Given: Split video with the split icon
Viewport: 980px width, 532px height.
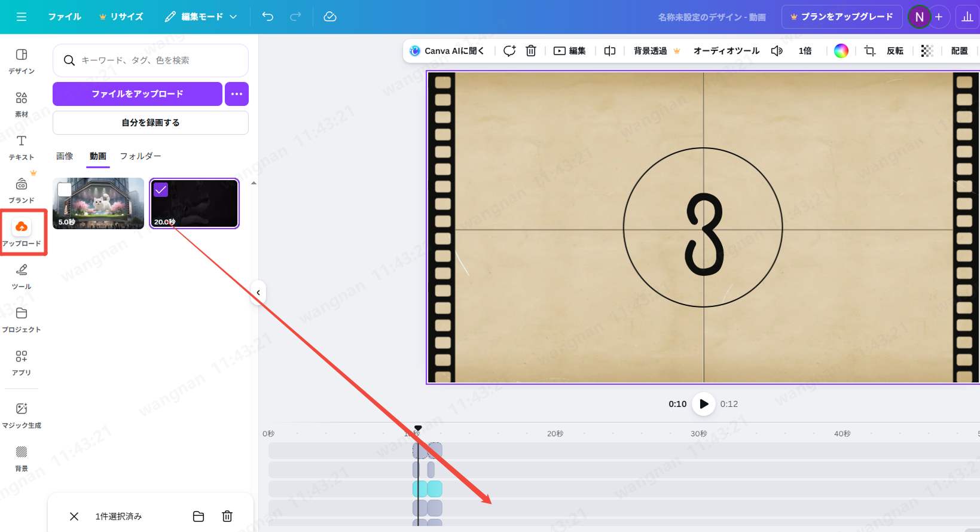Looking at the screenshot, I should (610, 51).
